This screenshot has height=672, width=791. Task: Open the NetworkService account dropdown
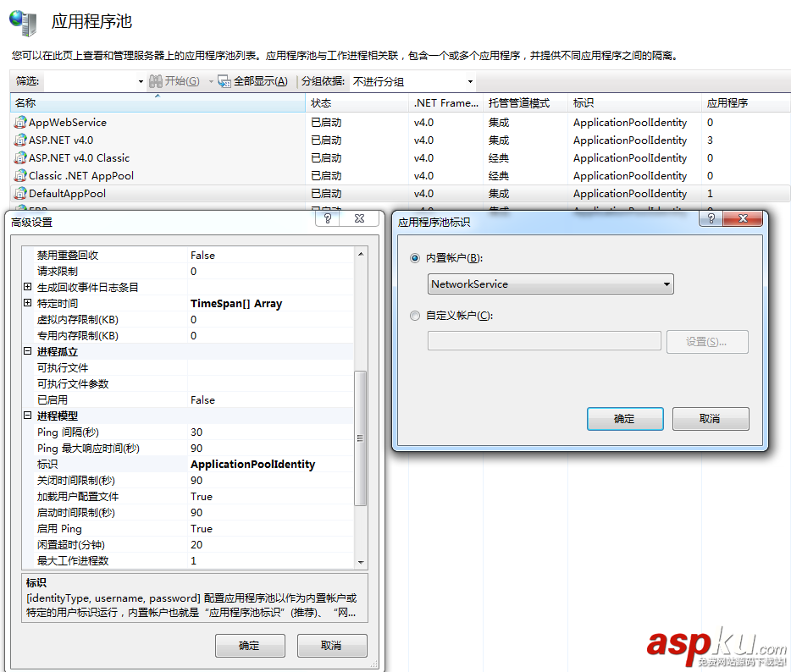(665, 284)
